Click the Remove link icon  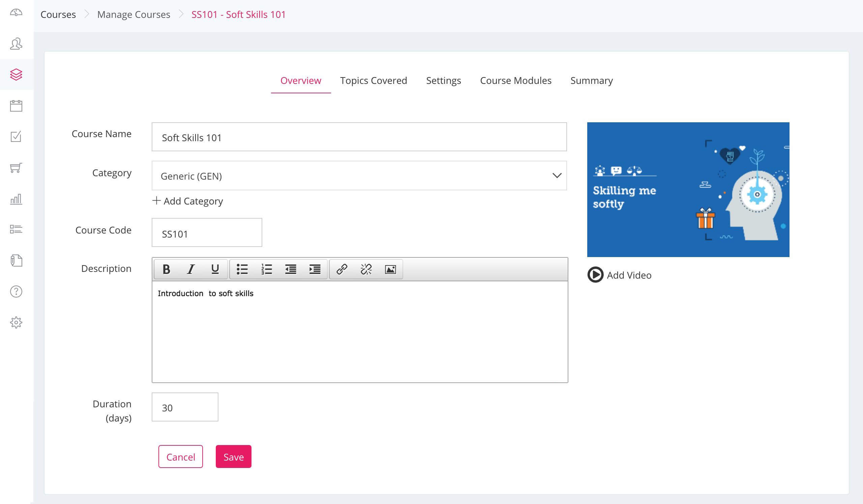click(367, 269)
